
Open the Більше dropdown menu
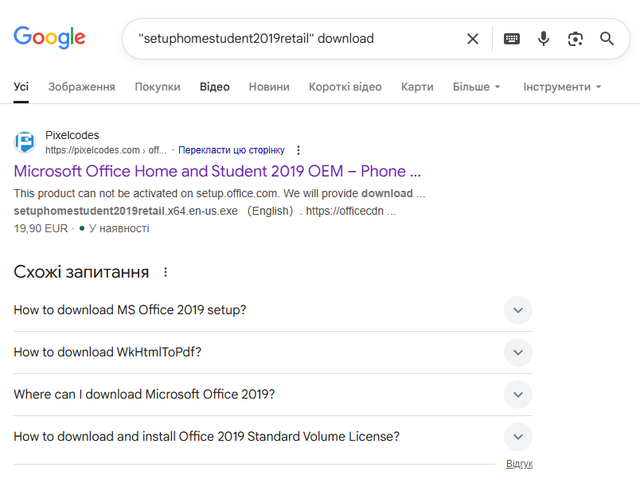[x=476, y=87]
